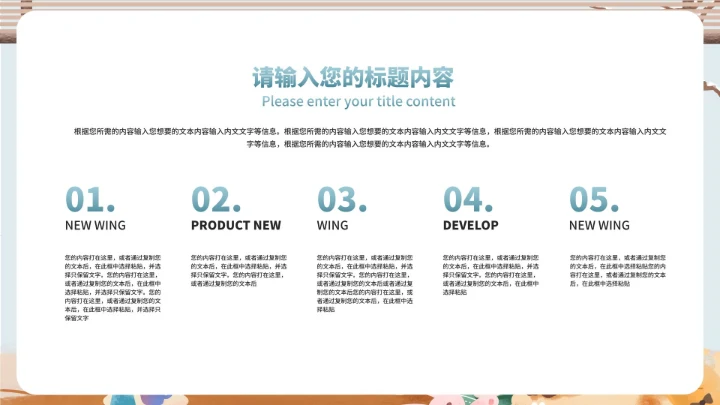Select the 'NEW WING' label under 05
The width and height of the screenshot is (720, 405).
(x=599, y=225)
